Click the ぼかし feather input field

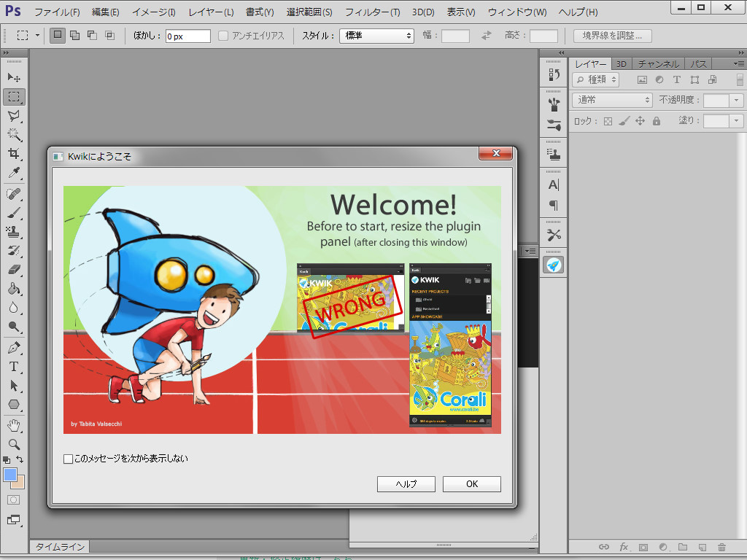coord(187,36)
